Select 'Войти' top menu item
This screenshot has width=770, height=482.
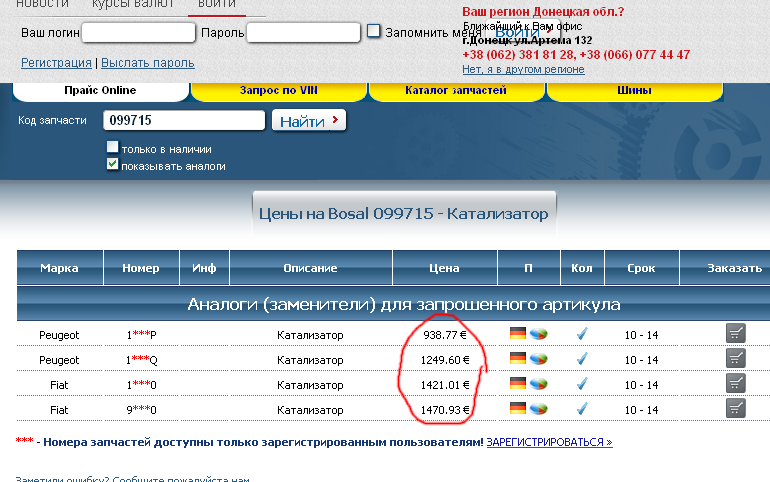pos(217,4)
